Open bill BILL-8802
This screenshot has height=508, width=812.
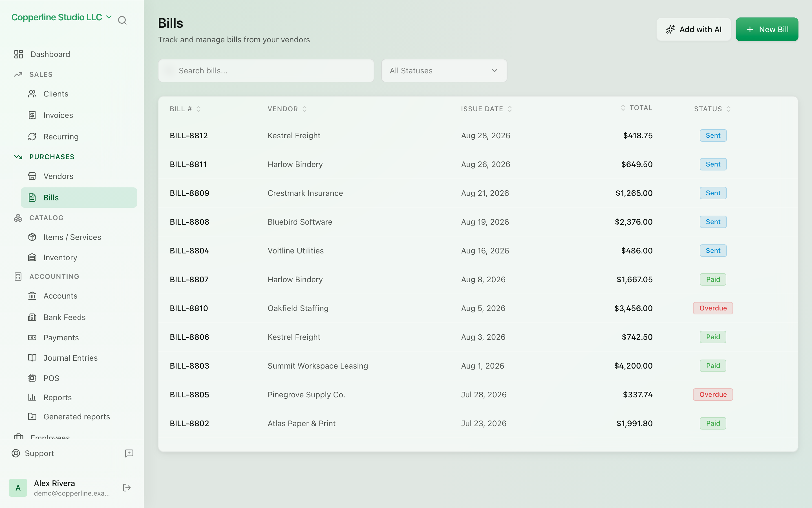click(x=189, y=423)
